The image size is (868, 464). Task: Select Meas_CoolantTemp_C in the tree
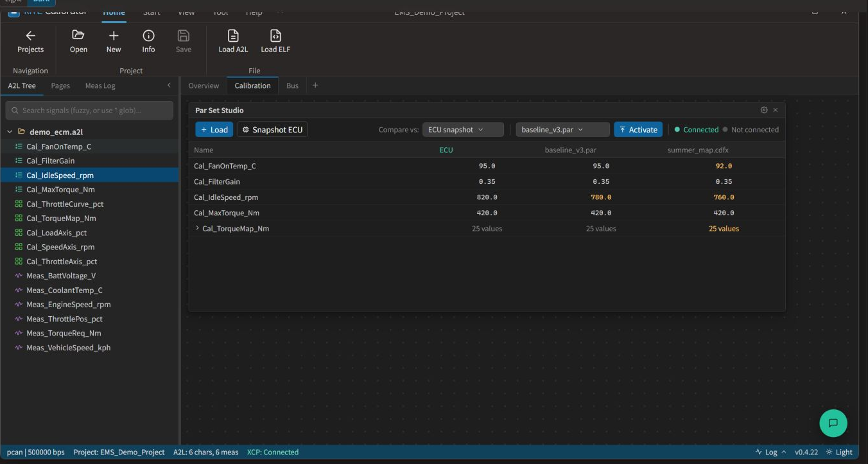pos(89,290)
